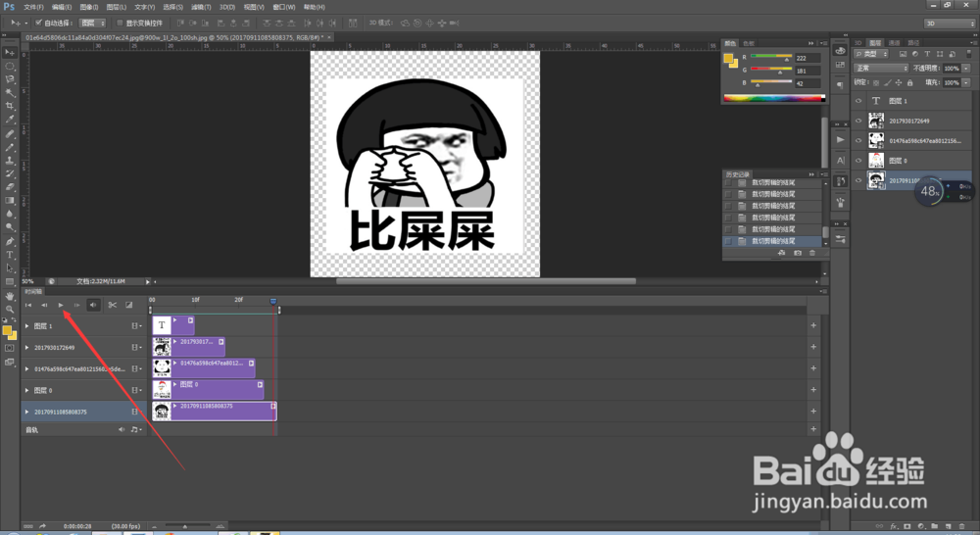This screenshot has height=535, width=980.
Task: Toggle audio playback in the timeline controls
Action: pos(93,305)
